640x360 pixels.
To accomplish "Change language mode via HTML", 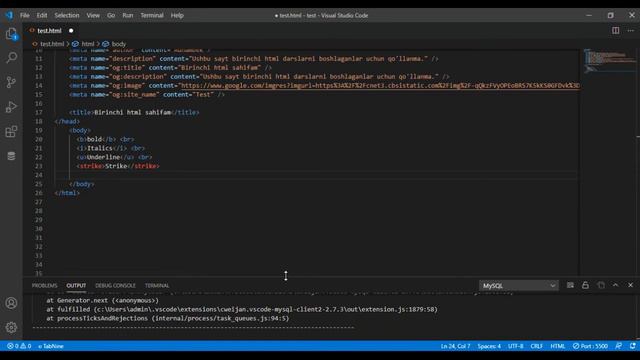I will pos(558,346).
